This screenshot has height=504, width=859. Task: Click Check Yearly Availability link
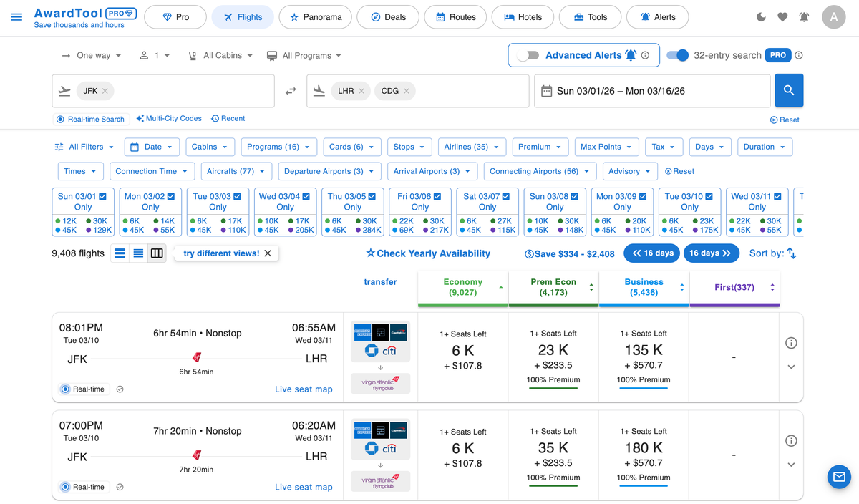[x=435, y=253]
